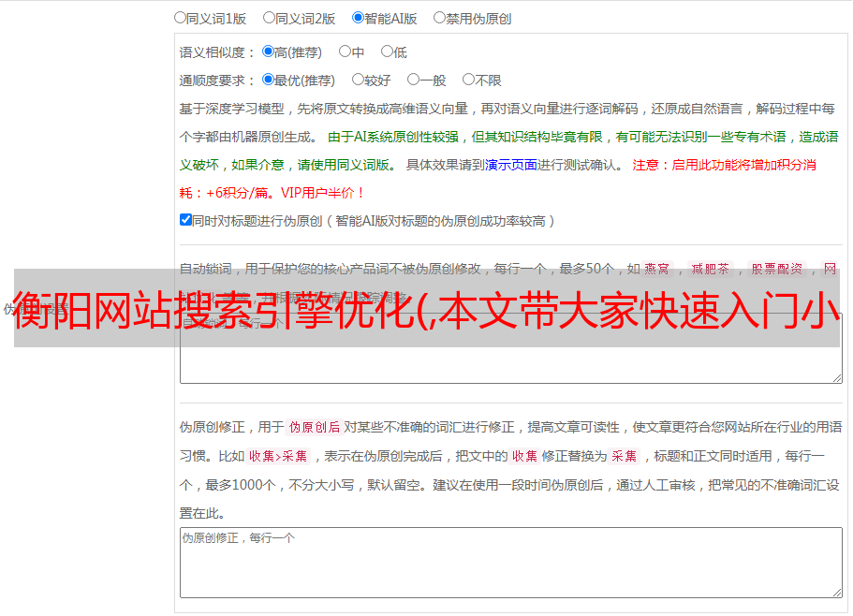
Task: Set 语义相似度 to 高(推荐)
Action: 268,51
